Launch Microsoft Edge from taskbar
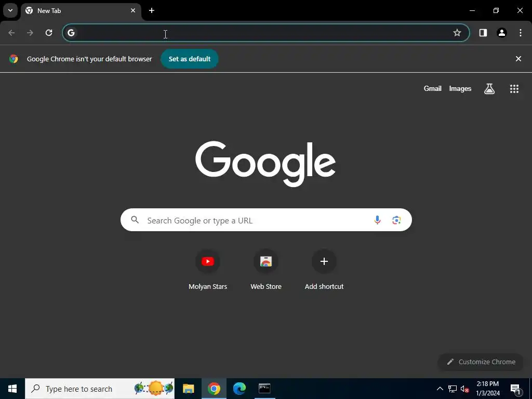Viewport: 532px width, 399px height. [239, 389]
